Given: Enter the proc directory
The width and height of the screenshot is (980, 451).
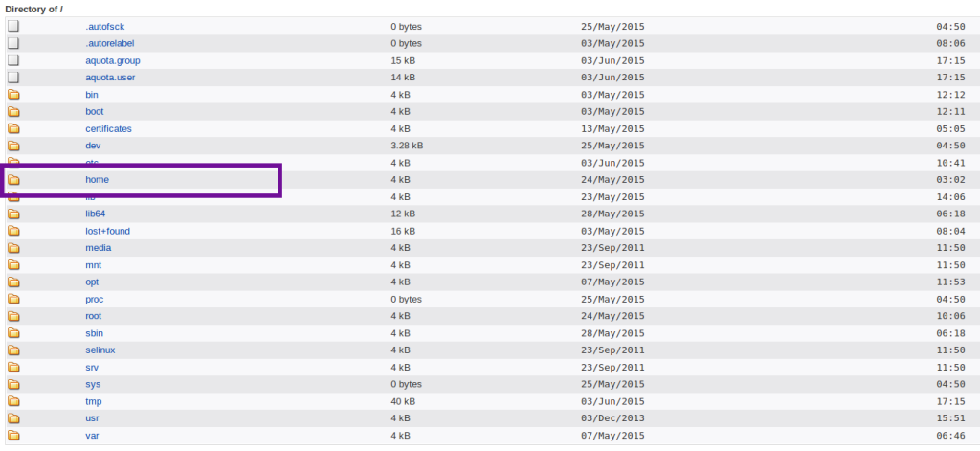Looking at the screenshot, I should (94, 299).
